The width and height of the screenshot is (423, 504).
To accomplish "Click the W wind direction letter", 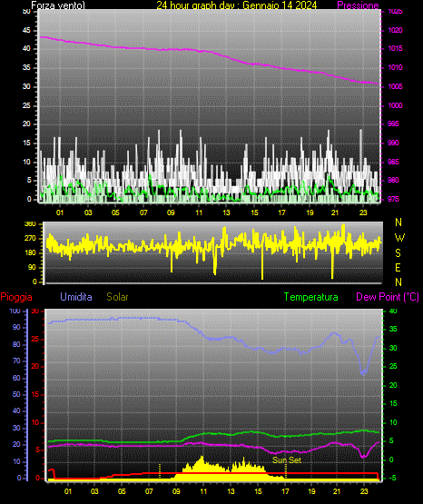I will [399, 238].
